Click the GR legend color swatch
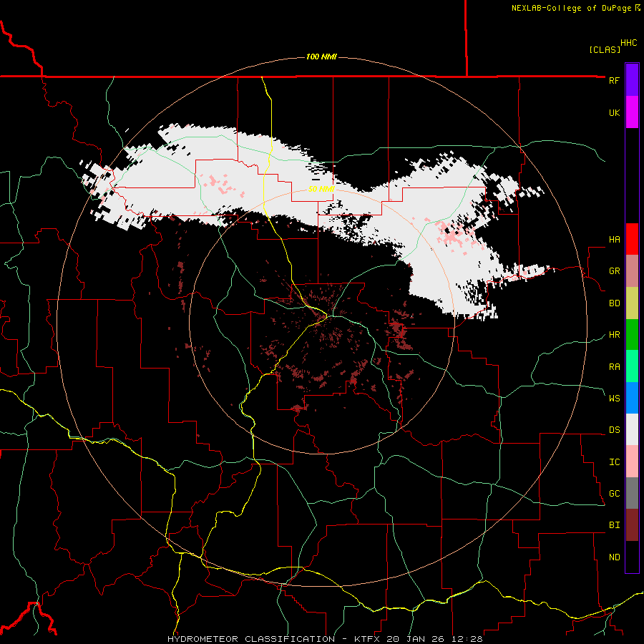The height and width of the screenshot is (644, 644). 632,270
